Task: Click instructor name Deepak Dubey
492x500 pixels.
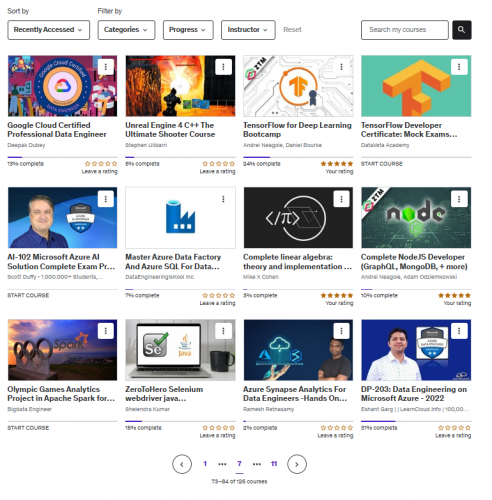Action: point(26,145)
